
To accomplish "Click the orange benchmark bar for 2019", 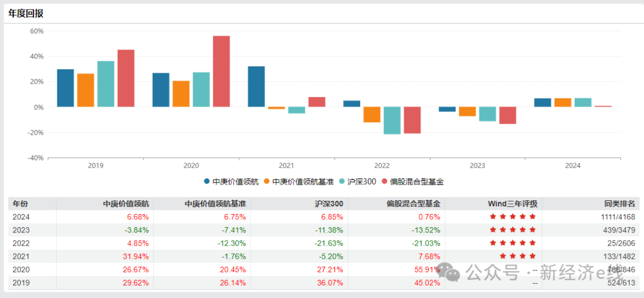I will (x=86, y=90).
